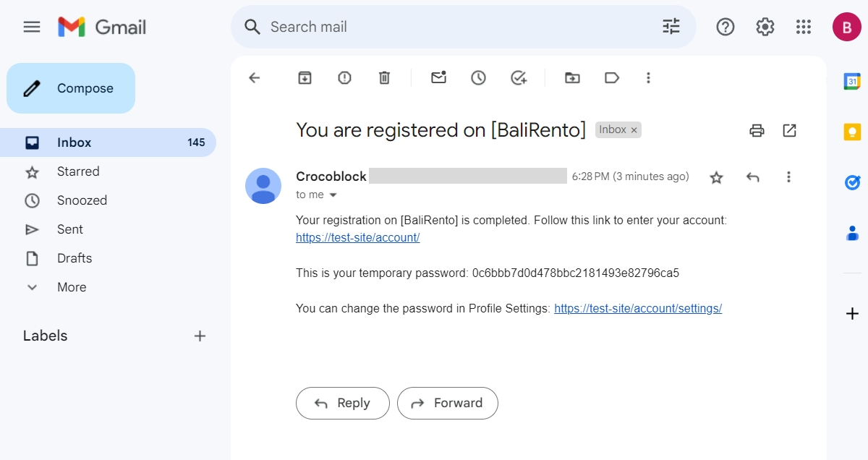Add this email to Tasks
Screen dimensions: 868x460
[519, 77]
